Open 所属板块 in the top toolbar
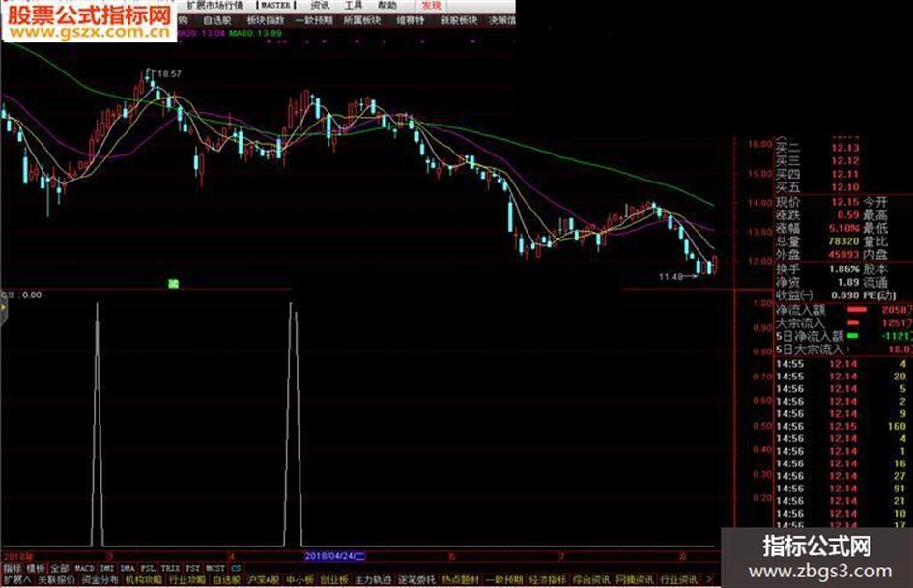 361,21
